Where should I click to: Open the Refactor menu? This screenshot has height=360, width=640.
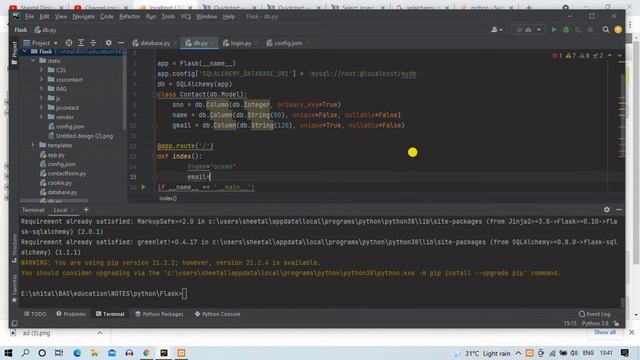[129, 17]
